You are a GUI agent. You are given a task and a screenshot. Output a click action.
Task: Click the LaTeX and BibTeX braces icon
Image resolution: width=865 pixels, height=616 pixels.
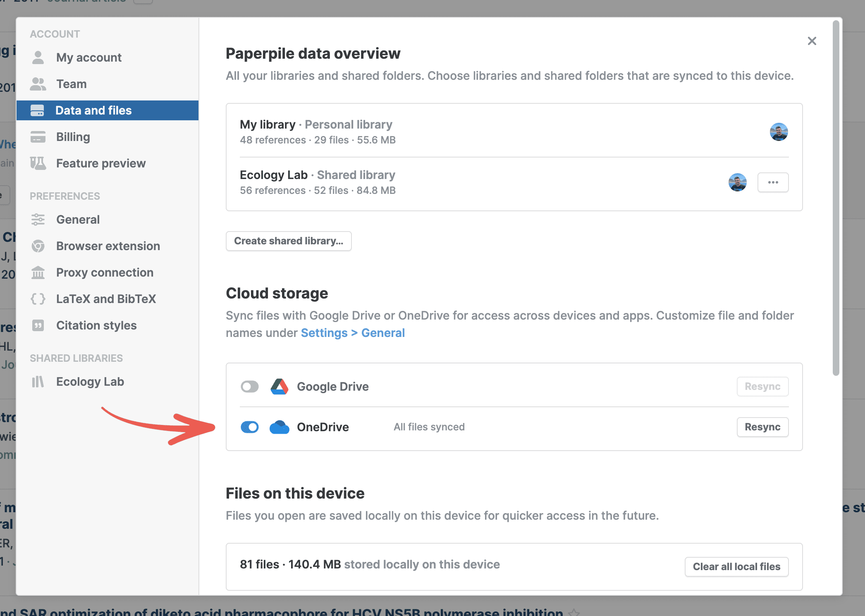(x=38, y=299)
